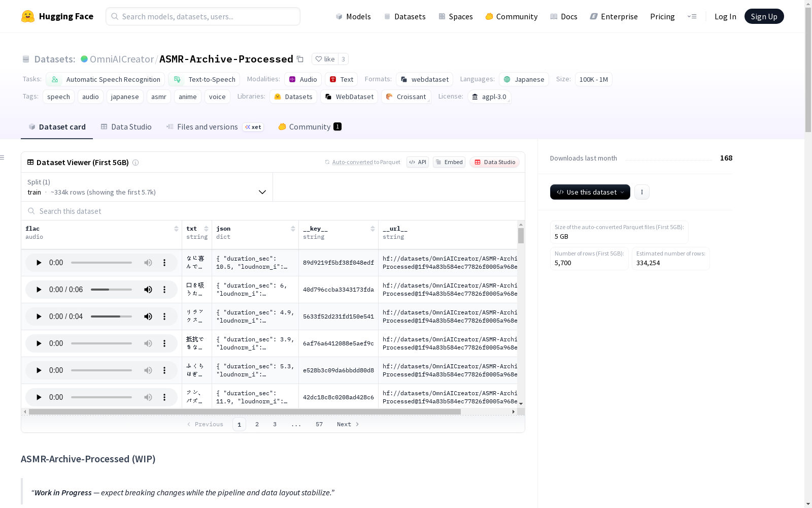The width and height of the screenshot is (812, 508).
Task: Seek in the 0:04 audio progress bar
Action: tap(111, 316)
